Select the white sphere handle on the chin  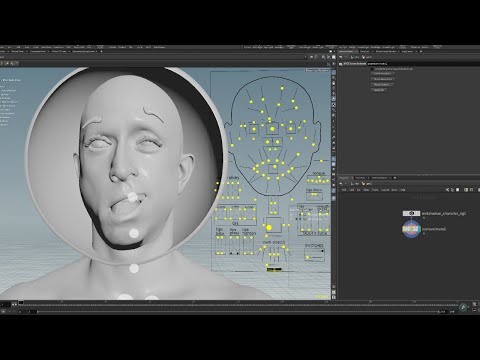[134, 233]
